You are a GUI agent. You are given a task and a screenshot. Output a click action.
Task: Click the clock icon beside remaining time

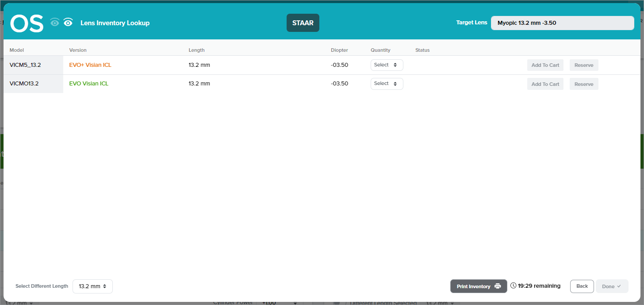click(x=513, y=286)
